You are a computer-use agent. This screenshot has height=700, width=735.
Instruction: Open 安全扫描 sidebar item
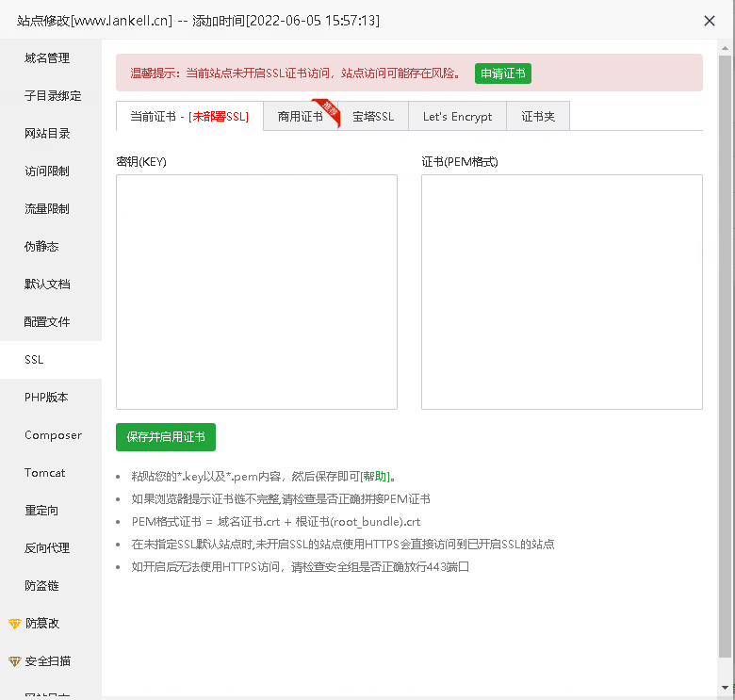(x=48, y=661)
